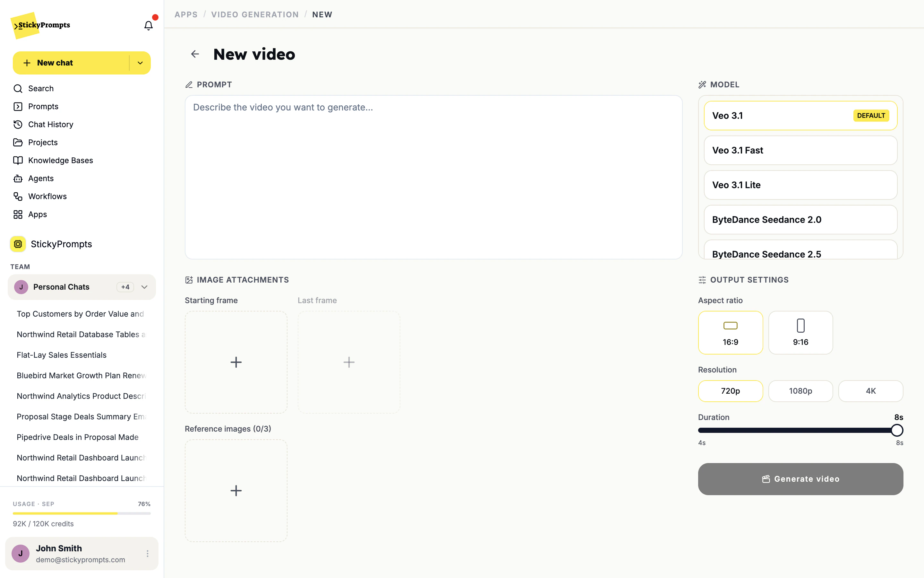Add a reference image
Image resolution: width=924 pixels, height=578 pixels.
point(236,490)
